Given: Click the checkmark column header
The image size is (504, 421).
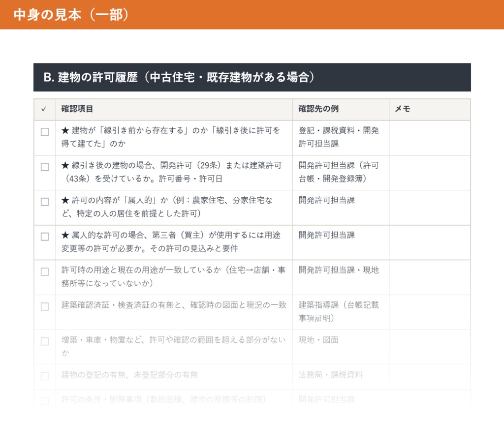Looking at the screenshot, I should coord(44,109).
